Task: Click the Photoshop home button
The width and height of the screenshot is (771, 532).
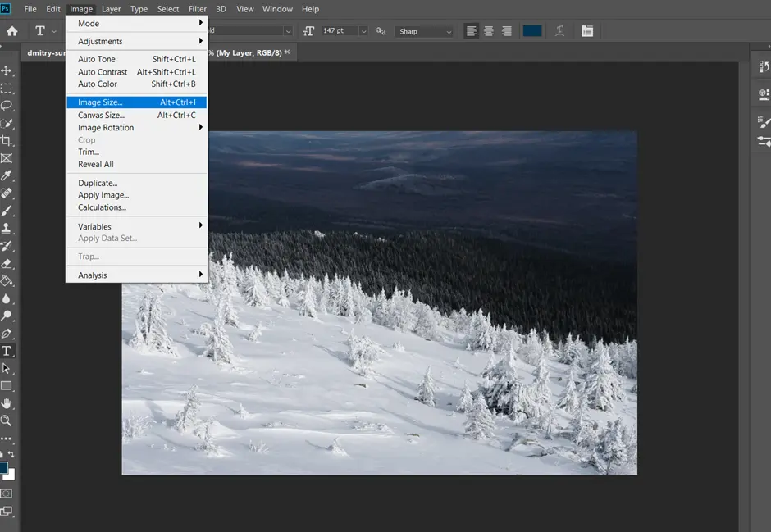Action: [11, 30]
